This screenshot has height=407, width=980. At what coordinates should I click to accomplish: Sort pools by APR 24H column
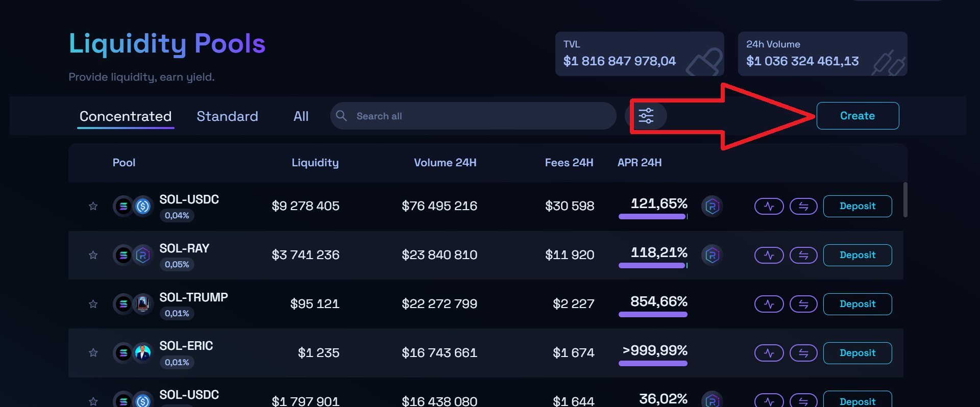coord(640,163)
